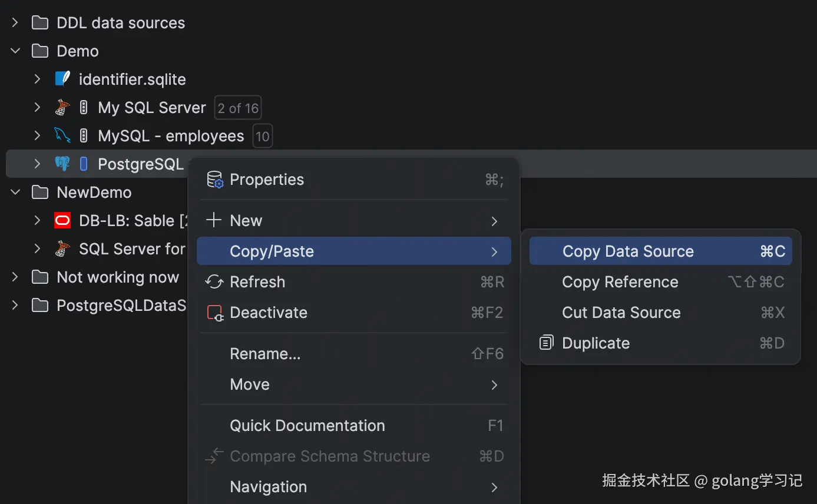
Task: Collapse the Demo folder
Action: 15,51
